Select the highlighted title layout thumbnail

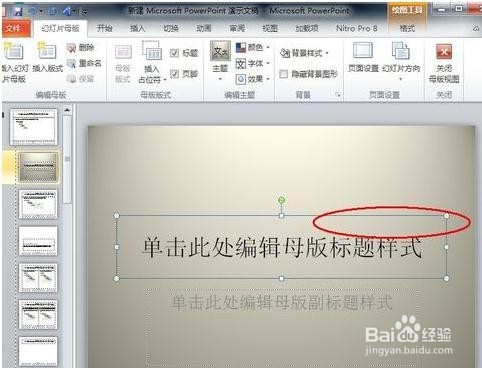click(38, 167)
